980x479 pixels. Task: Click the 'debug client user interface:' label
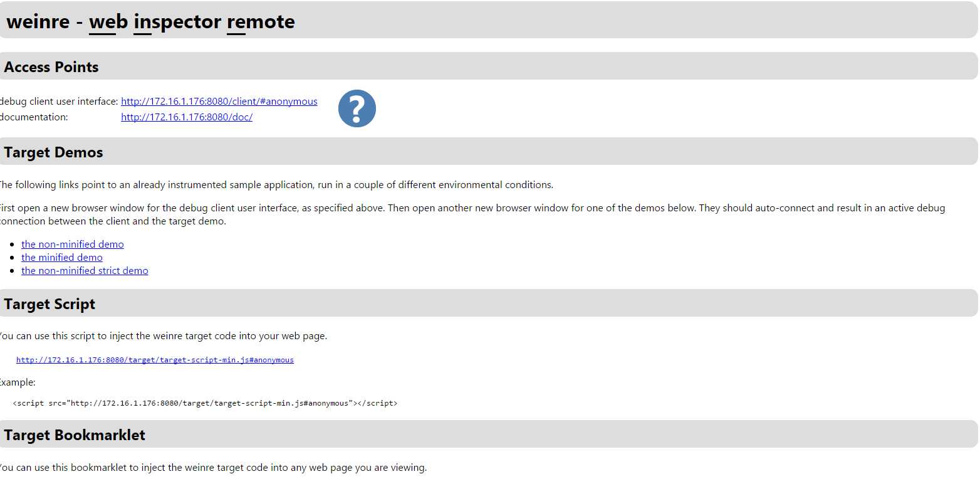point(59,101)
